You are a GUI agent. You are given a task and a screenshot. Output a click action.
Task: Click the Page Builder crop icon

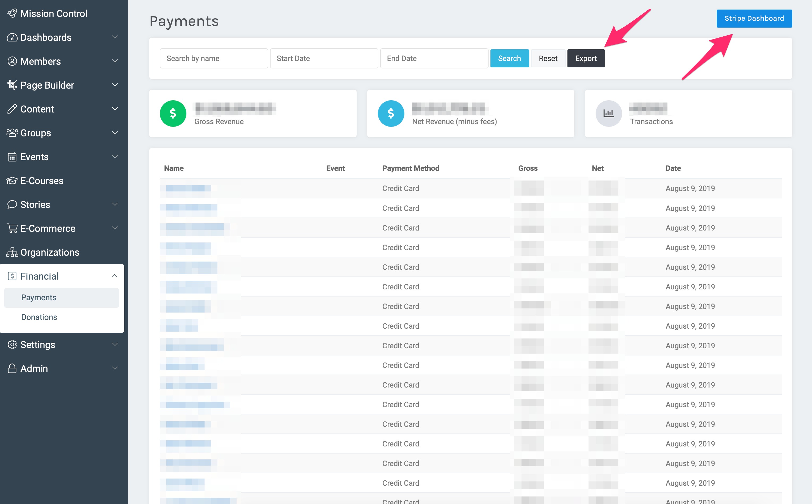point(12,85)
